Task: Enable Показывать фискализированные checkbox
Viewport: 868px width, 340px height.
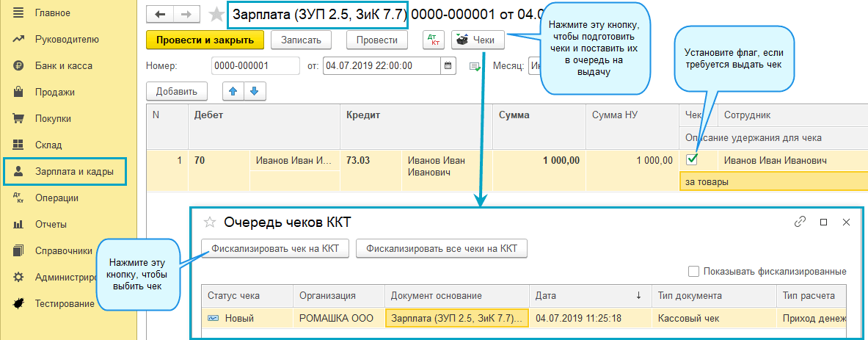Action: [693, 271]
